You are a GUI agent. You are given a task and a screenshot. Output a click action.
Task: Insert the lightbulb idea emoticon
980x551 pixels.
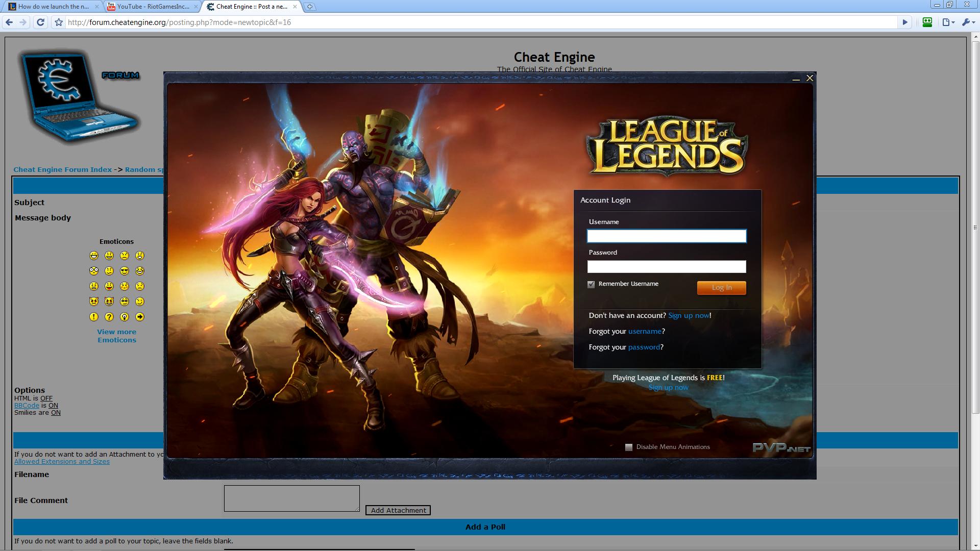pos(125,317)
